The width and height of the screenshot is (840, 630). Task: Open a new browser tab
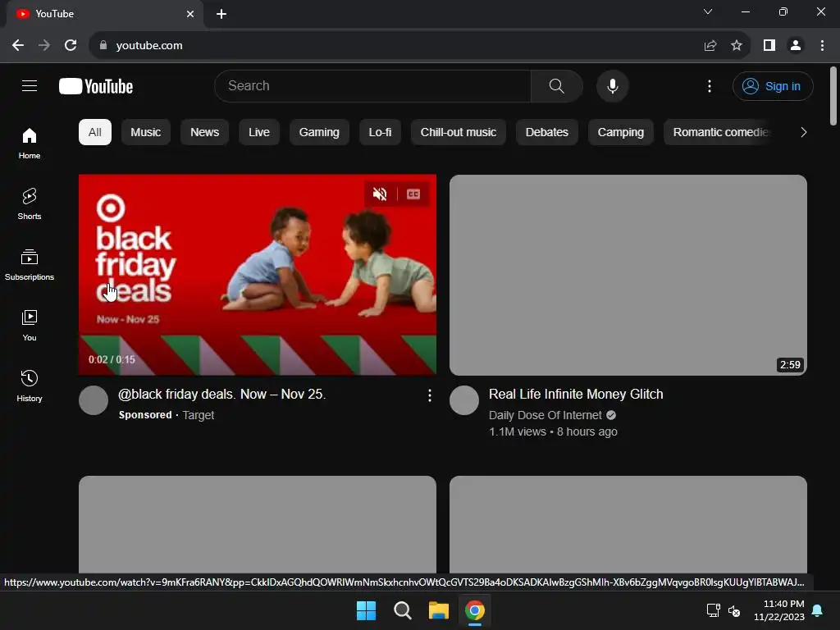point(221,14)
